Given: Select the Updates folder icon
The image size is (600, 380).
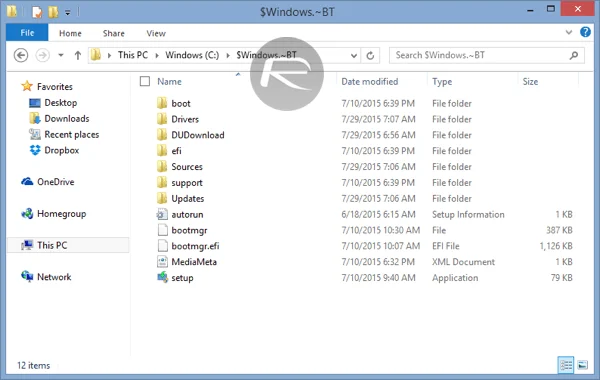Looking at the screenshot, I should [162, 198].
